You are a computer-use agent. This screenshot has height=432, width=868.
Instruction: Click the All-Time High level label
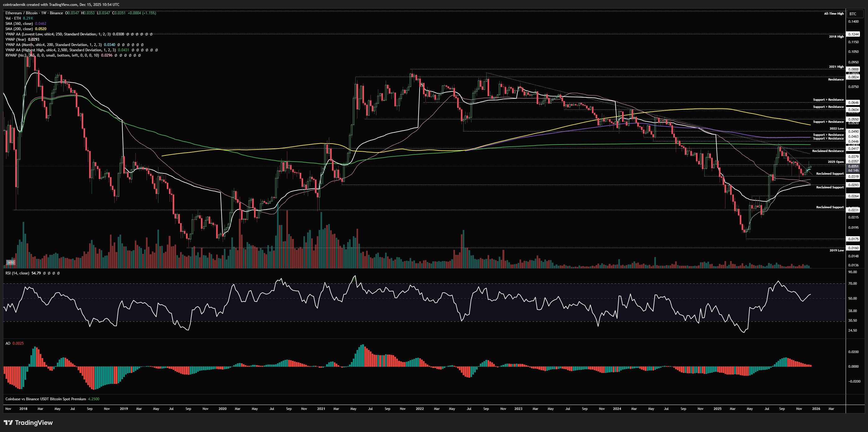[834, 14]
